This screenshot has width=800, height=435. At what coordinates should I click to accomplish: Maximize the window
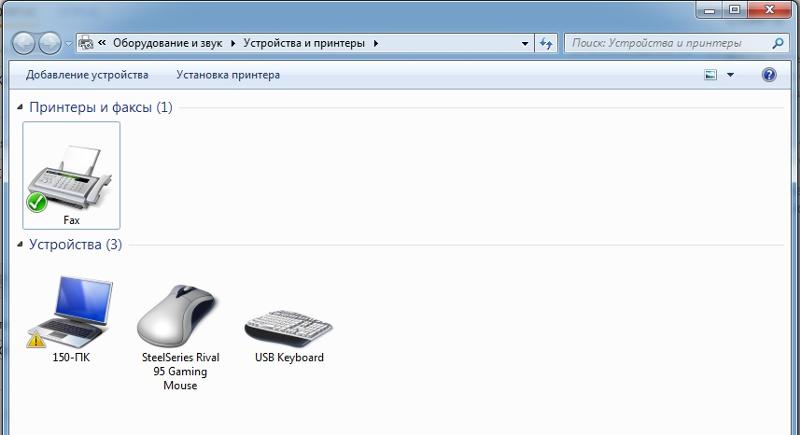[x=734, y=10]
